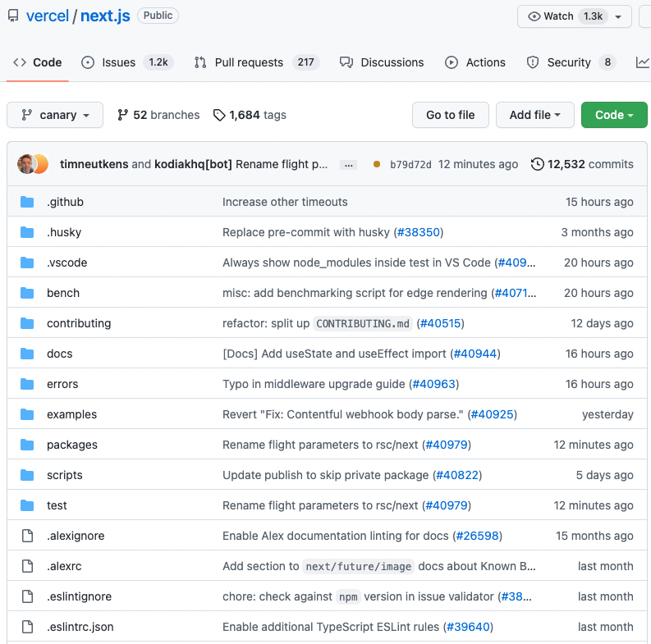Click the bench folder icon
This screenshot has height=644, width=651.
[27, 293]
